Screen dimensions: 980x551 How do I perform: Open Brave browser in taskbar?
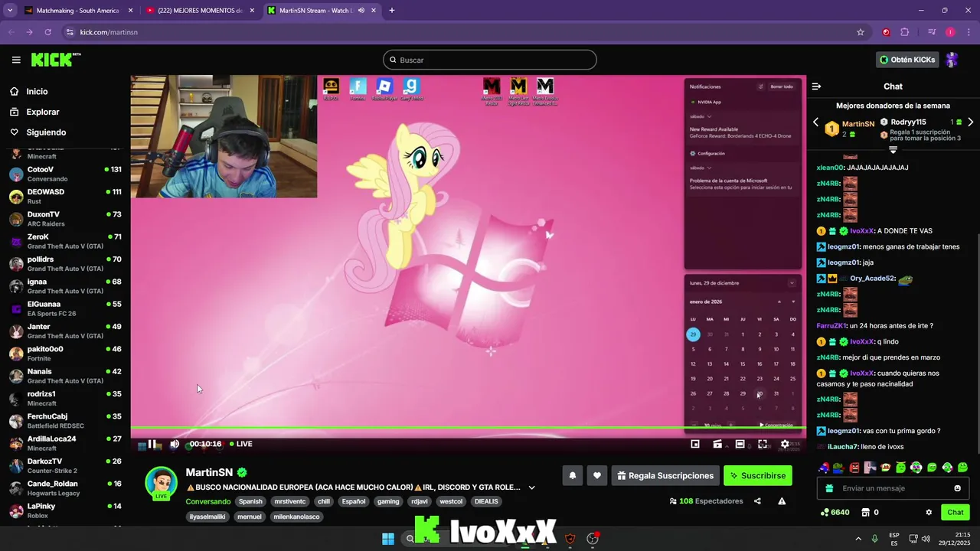click(570, 539)
